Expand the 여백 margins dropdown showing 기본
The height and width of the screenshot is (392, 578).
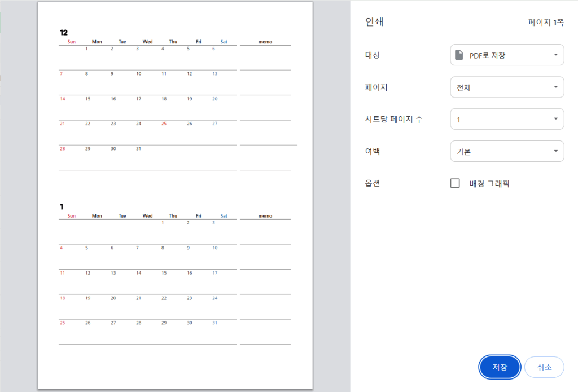tap(506, 151)
